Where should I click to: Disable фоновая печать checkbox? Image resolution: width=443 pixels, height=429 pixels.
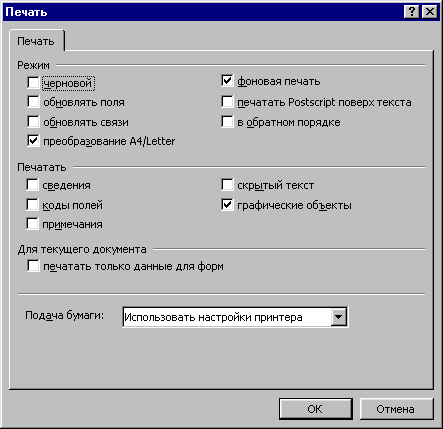227,81
